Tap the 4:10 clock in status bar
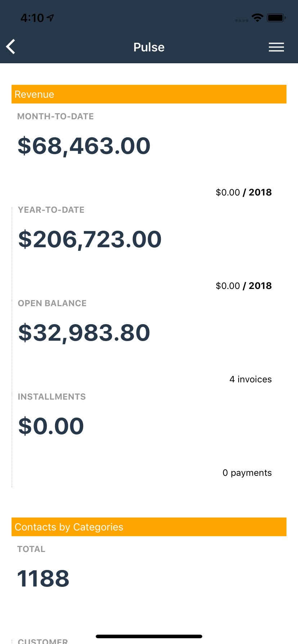298x644 pixels. [x=32, y=18]
